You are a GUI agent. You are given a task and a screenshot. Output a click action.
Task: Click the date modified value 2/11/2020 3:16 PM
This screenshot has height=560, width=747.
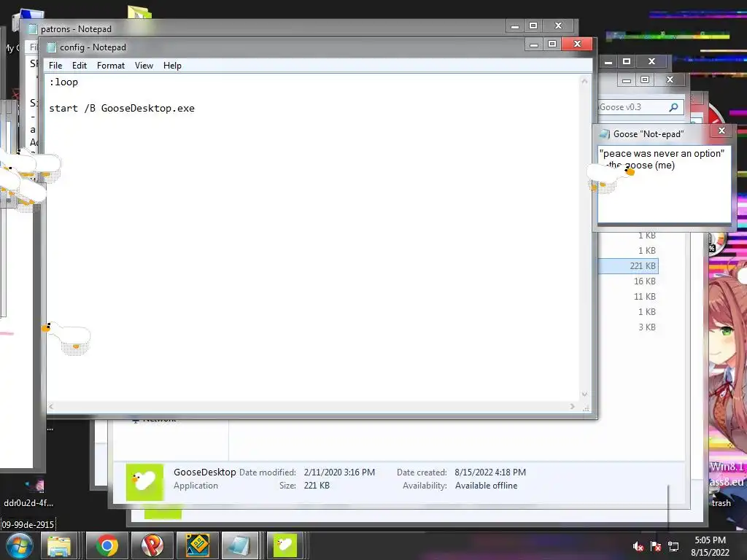339,472
